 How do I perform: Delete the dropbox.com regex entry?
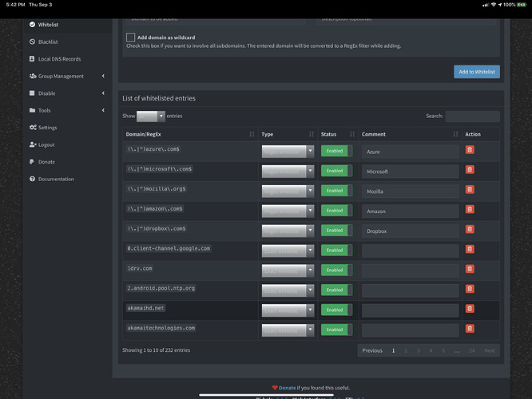(x=470, y=229)
